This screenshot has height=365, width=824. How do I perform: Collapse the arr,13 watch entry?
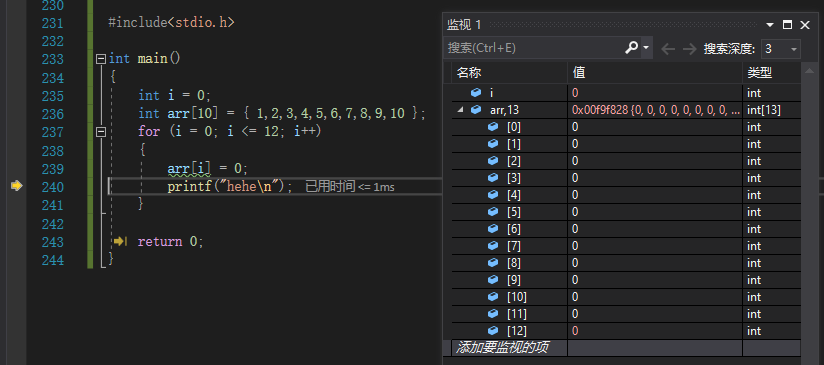pyautogui.click(x=461, y=110)
